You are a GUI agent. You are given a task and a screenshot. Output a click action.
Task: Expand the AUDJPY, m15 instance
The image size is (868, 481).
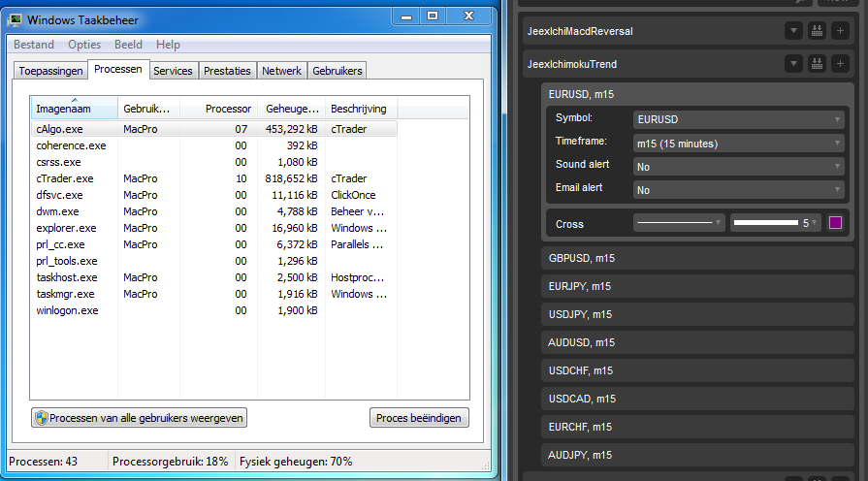pyautogui.click(x=697, y=456)
